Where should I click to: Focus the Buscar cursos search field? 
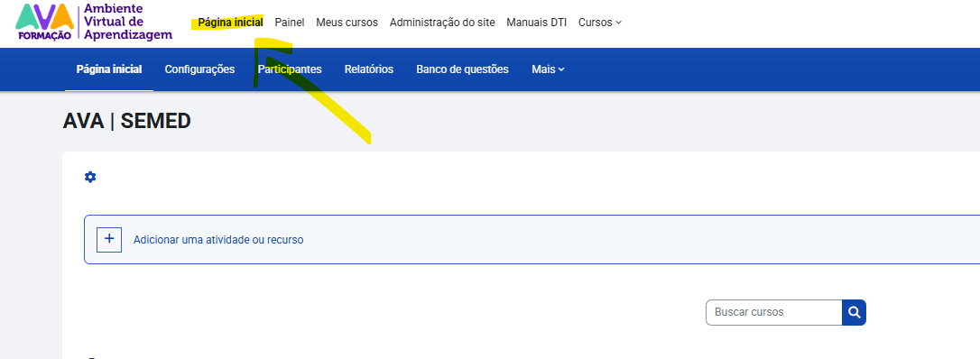pos(773,312)
